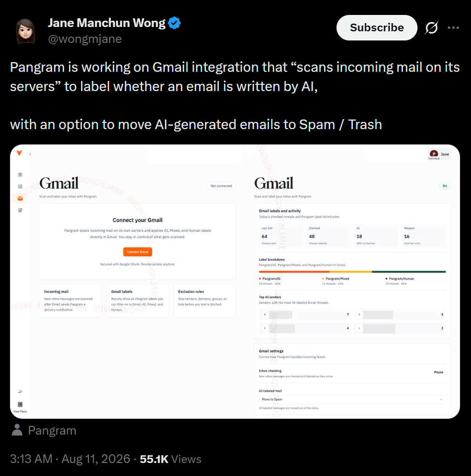Select the orange mail icon in sidebar
The height and width of the screenshot is (476, 471).
coord(20,198)
